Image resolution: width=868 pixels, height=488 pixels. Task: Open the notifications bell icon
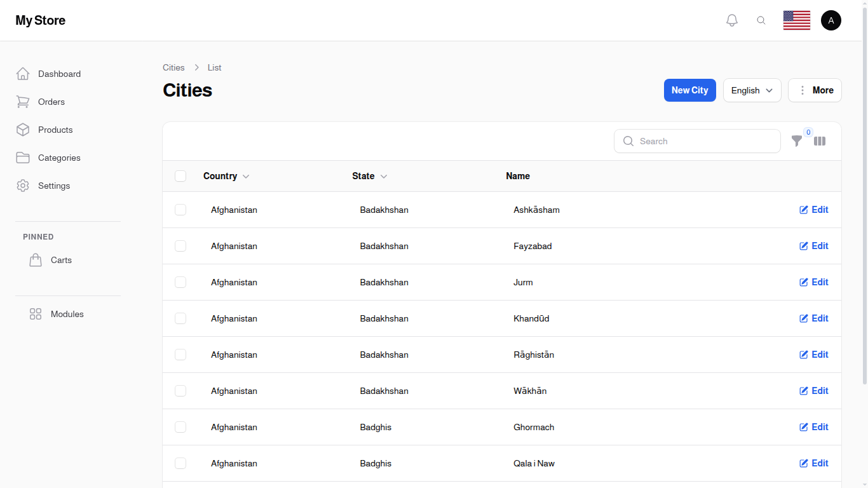(732, 20)
